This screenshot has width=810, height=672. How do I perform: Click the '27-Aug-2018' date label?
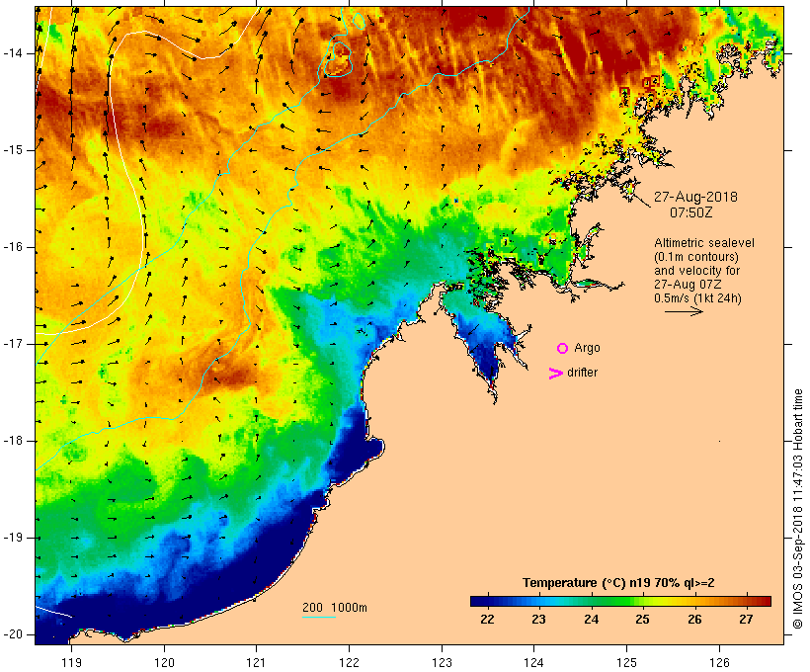(x=695, y=197)
